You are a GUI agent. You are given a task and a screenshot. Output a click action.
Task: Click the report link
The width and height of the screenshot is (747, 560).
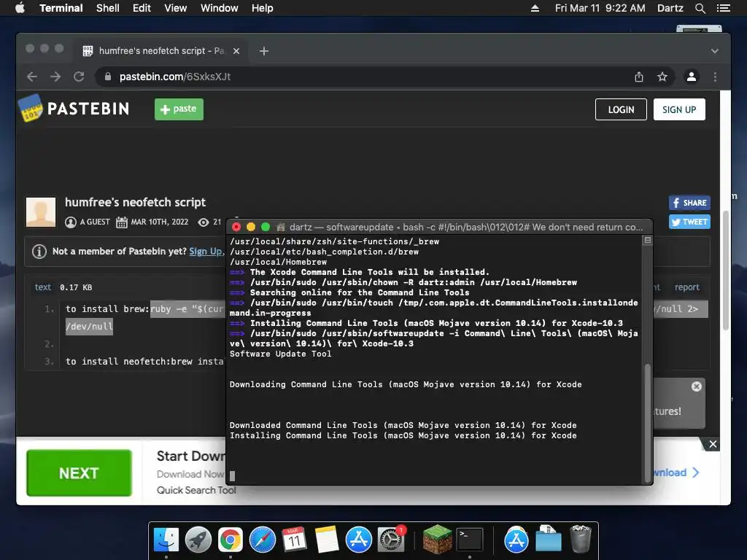pyautogui.click(x=686, y=287)
